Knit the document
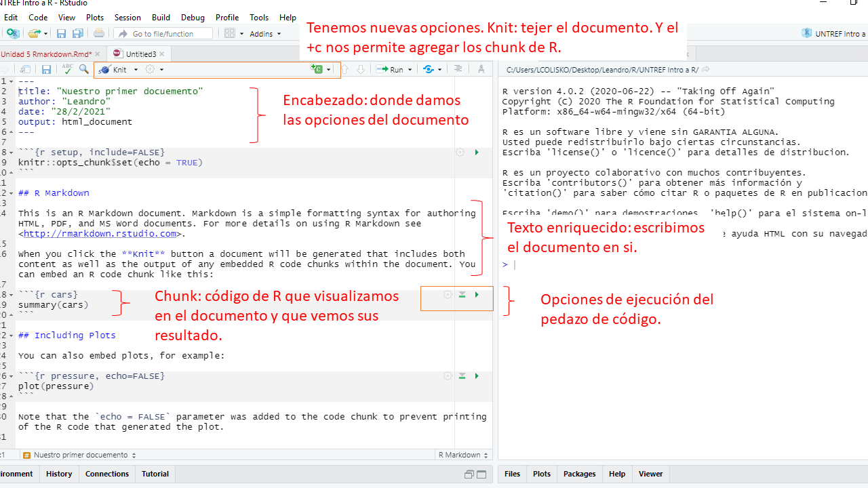The image size is (868, 488). 113,70
